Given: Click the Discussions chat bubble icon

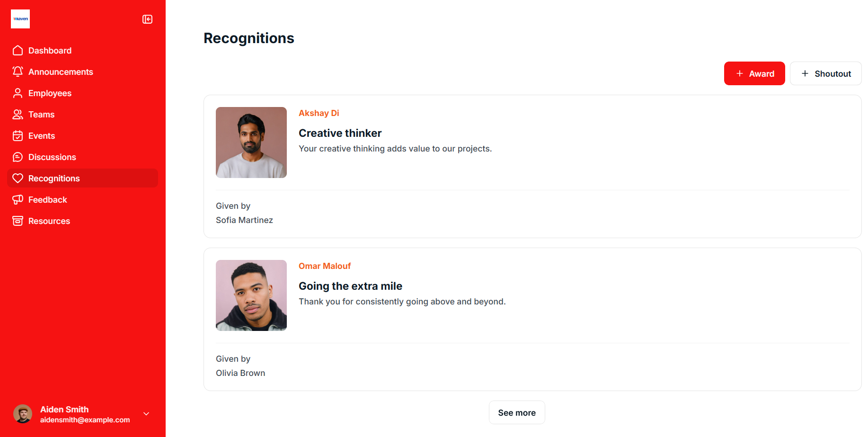Looking at the screenshot, I should tap(18, 157).
